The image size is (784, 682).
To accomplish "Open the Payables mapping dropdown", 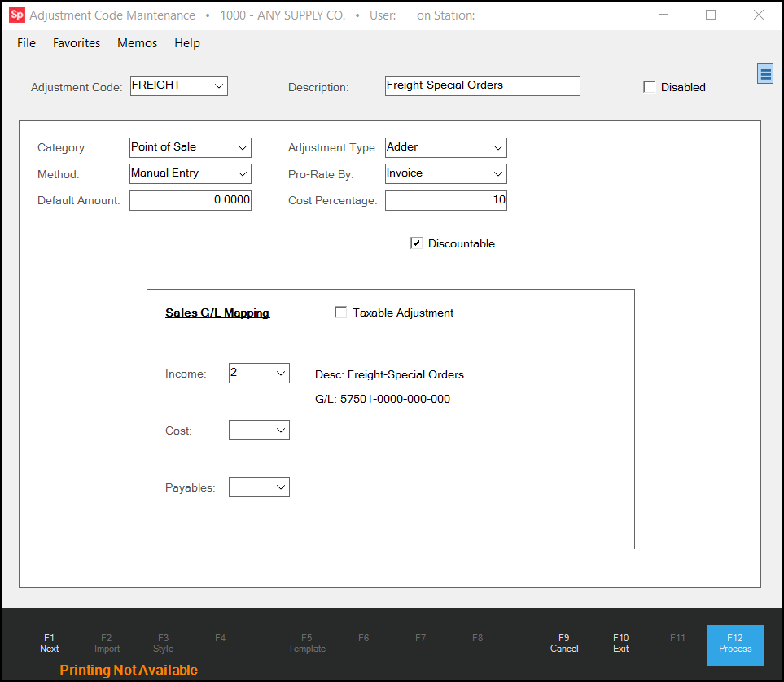I will point(281,487).
